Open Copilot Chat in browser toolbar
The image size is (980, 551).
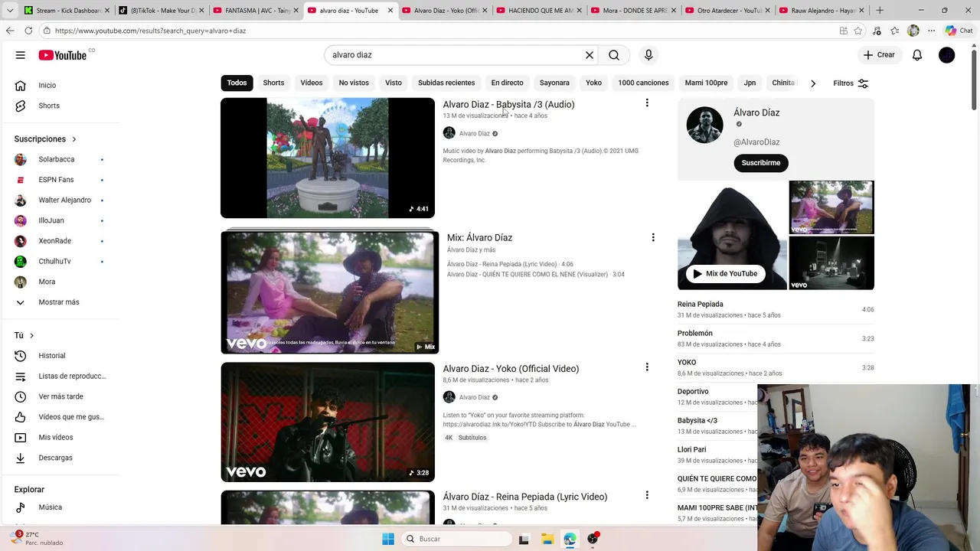tap(959, 31)
